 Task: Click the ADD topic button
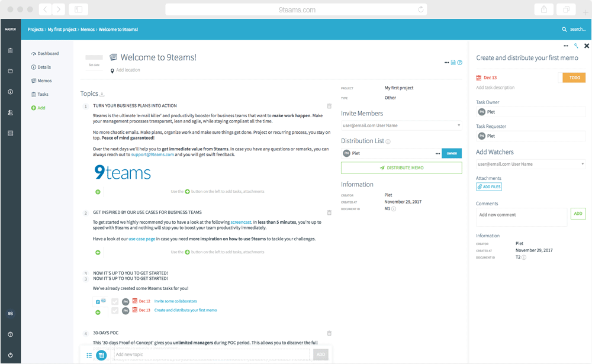pos(320,355)
